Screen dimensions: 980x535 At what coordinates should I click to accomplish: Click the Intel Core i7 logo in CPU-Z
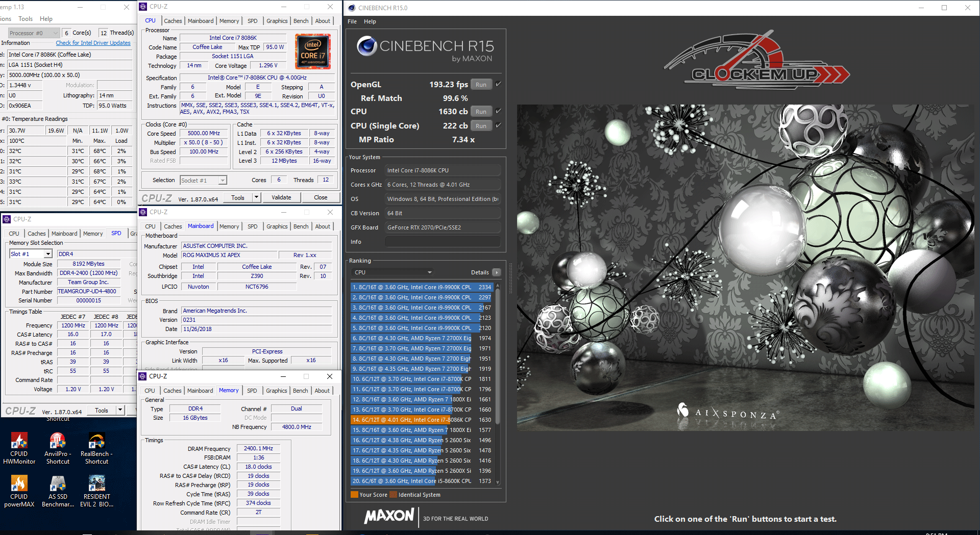(313, 52)
